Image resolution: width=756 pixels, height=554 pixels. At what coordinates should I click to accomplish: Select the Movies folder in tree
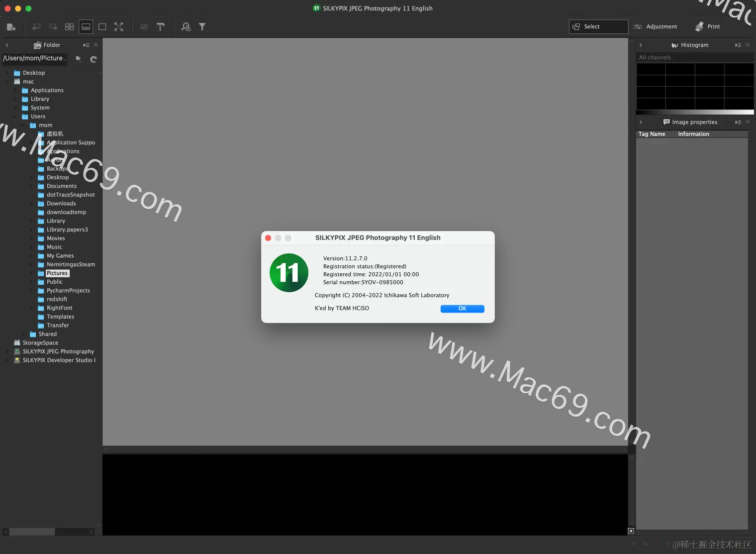56,238
